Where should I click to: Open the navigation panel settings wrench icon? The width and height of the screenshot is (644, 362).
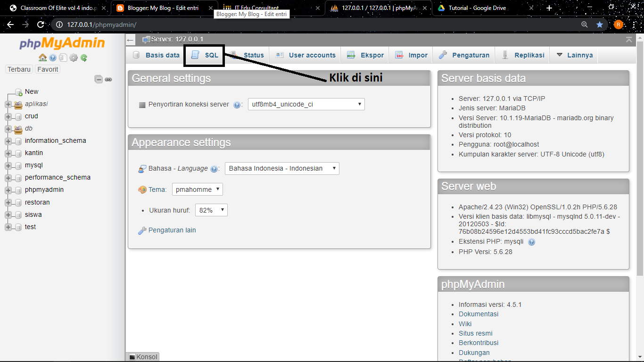pyautogui.click(x=73, y=58)
